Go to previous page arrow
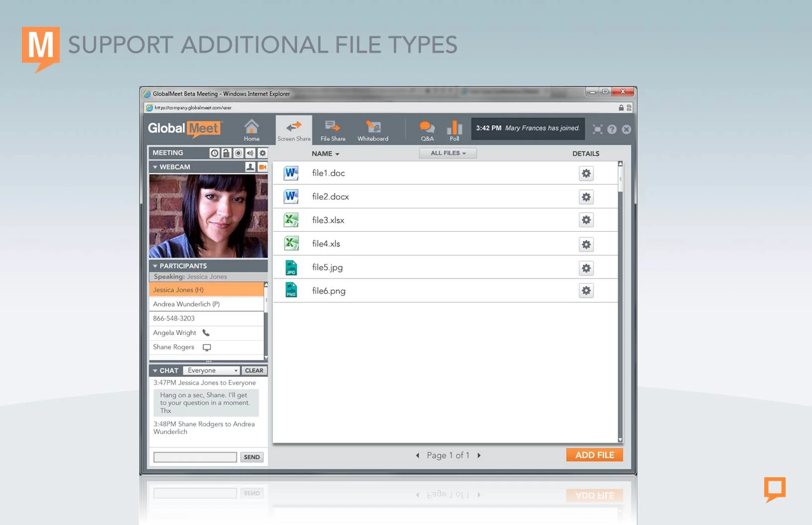Screen dimensions: 812x525 click(x=417, y=455)
